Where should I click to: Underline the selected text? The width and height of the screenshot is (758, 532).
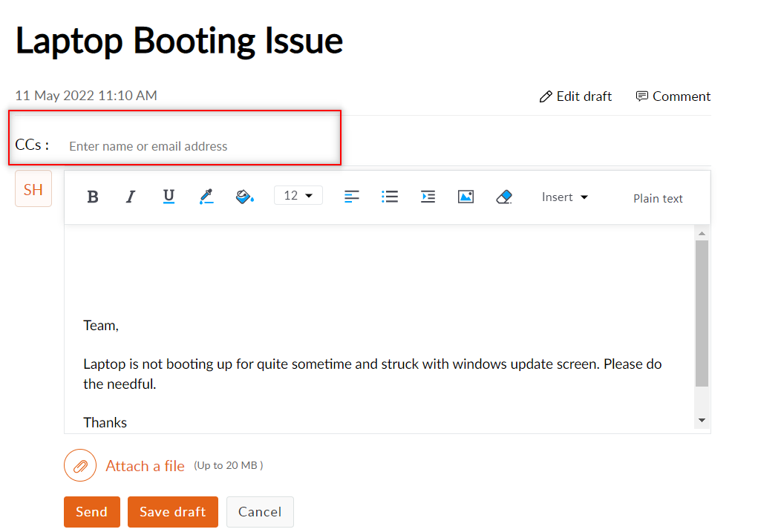[x=169, y=196]
